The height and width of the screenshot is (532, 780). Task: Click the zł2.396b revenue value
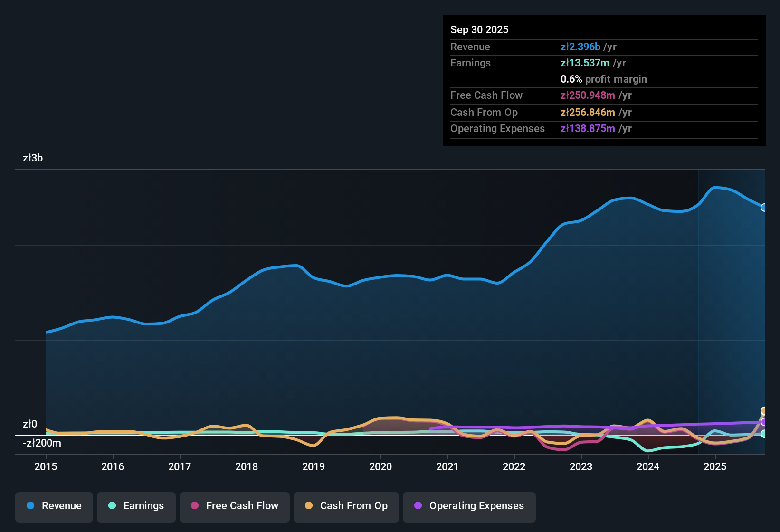pyautogui.click(x=580, y=47)
